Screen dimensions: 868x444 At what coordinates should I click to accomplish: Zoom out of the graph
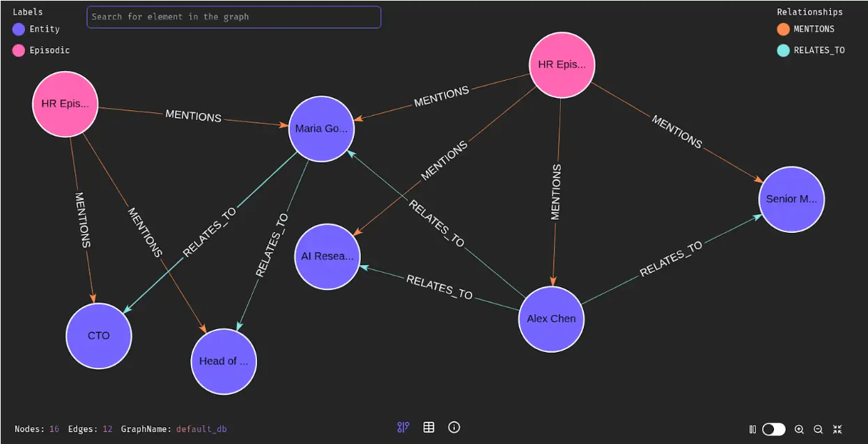(x=819, y=429)
